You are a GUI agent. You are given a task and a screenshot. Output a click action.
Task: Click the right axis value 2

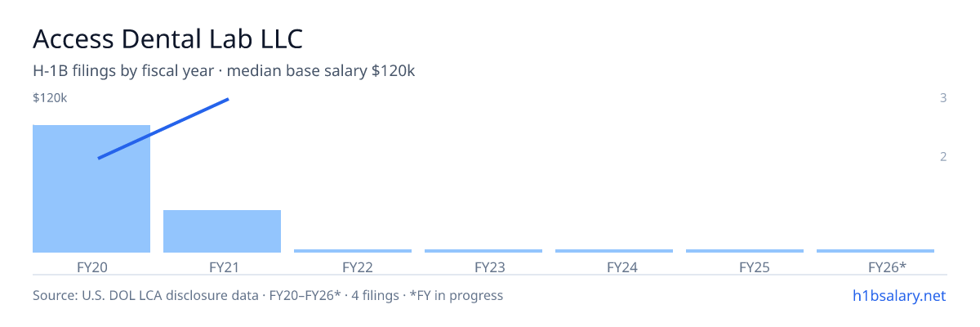click(943, 157)
